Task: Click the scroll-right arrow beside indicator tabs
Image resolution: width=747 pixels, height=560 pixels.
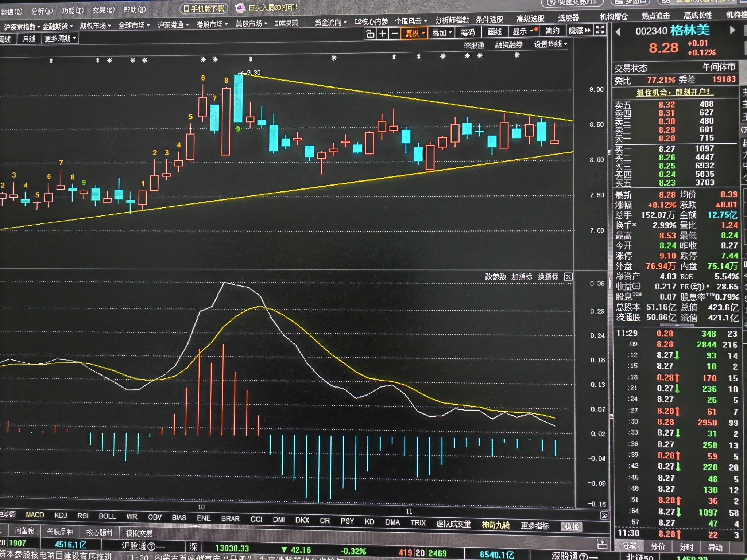Action: [604, 516]
